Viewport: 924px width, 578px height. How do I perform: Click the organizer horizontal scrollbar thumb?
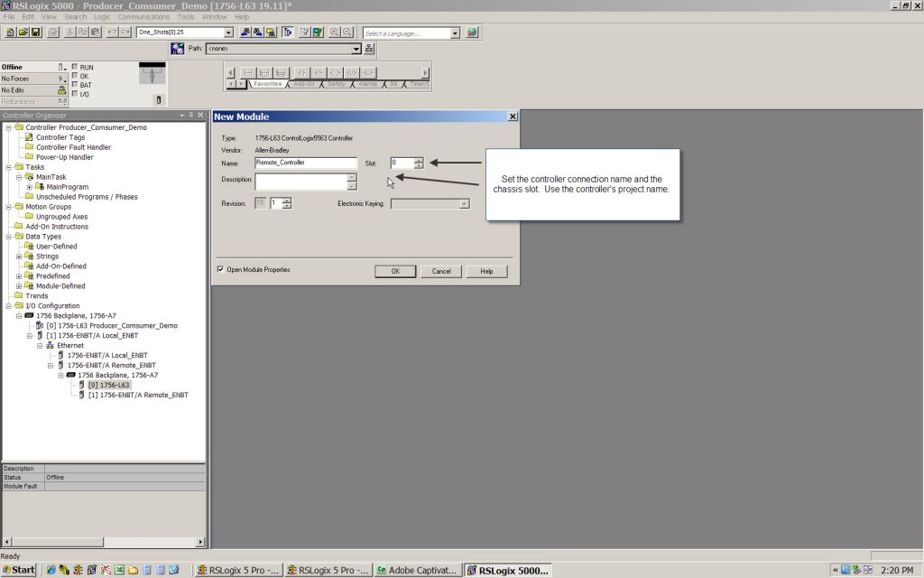coord(58,542)
